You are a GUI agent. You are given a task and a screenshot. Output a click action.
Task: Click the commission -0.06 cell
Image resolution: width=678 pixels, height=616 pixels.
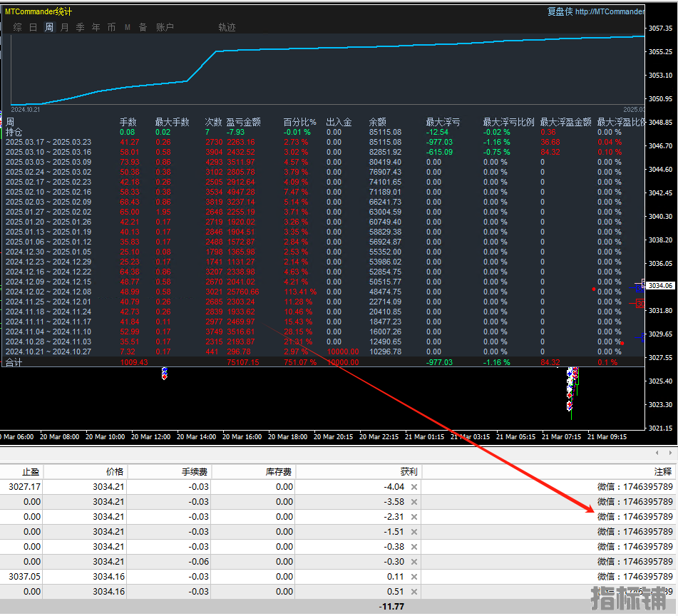click(x=198, y=562)
